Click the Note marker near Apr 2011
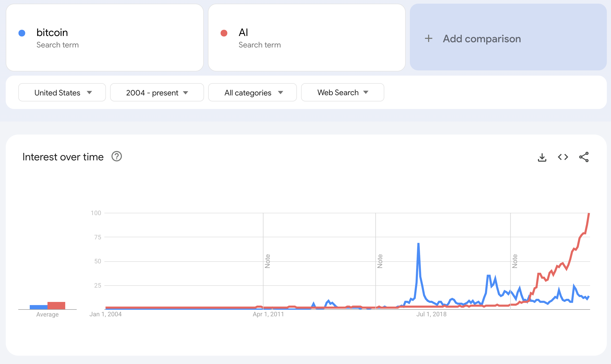Screen dimensions: 611x364 pos(267,261)
